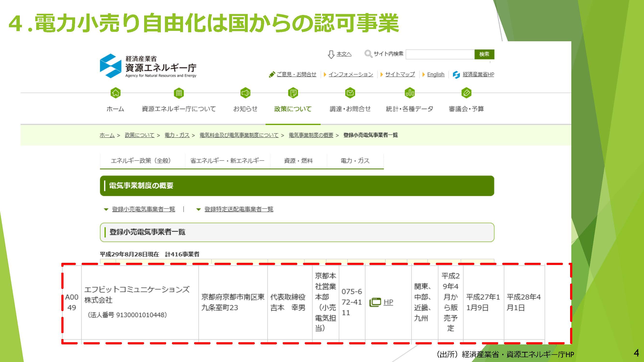This screenshot has width=644, height=362.
Task: Click the bar chart icon for 統計・各種データ
Action: pyautogui.click(x=410, y=93)
